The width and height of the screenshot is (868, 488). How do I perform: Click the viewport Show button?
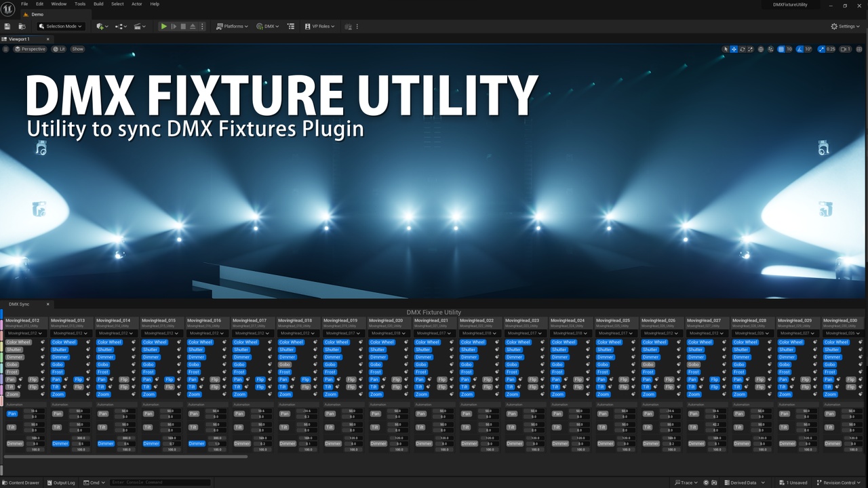click(78, 49)
